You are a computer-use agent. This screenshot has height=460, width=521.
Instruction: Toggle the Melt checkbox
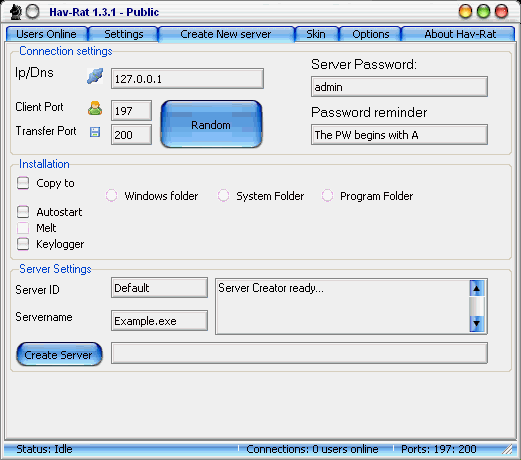point(23,228)
